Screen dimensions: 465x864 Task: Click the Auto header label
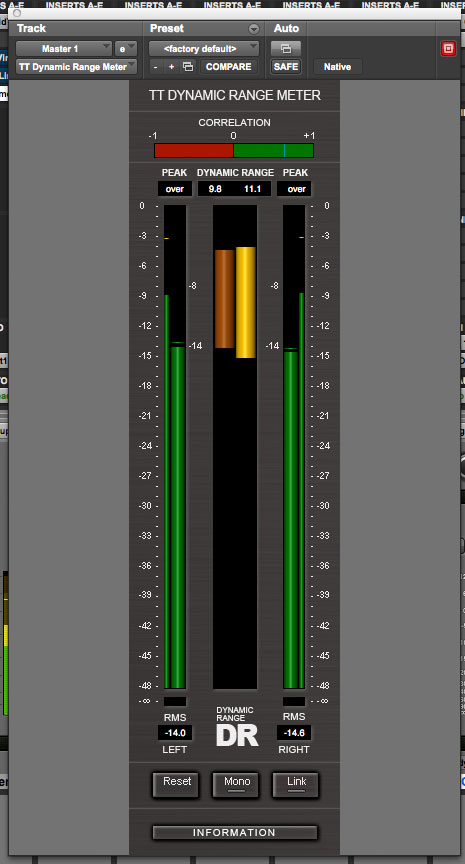pyautogui.click(x=286, y=28)
